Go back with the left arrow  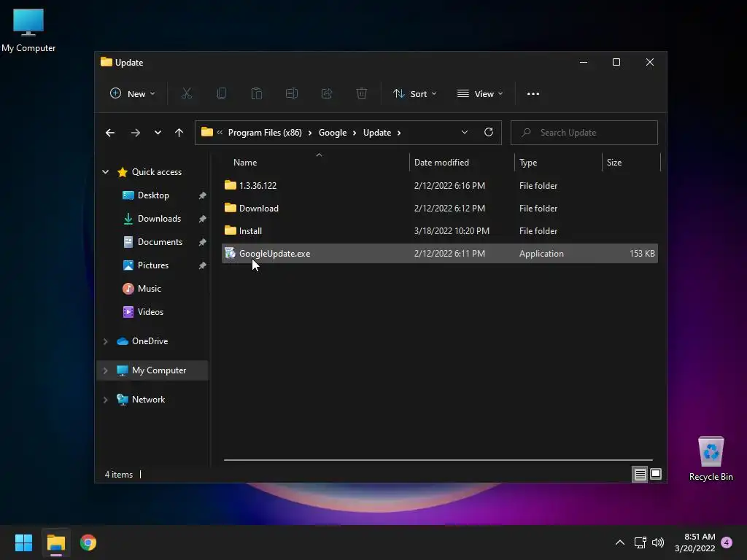110,133
